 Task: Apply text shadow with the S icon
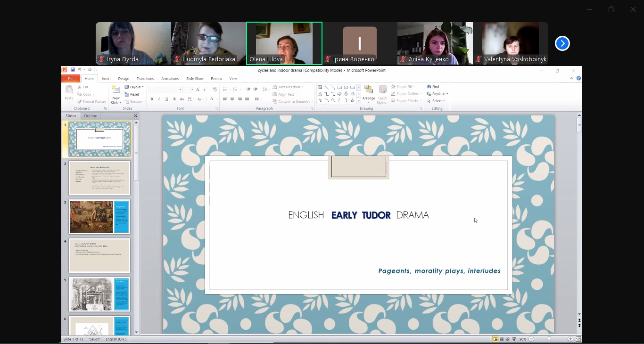(x=174, y=99)
